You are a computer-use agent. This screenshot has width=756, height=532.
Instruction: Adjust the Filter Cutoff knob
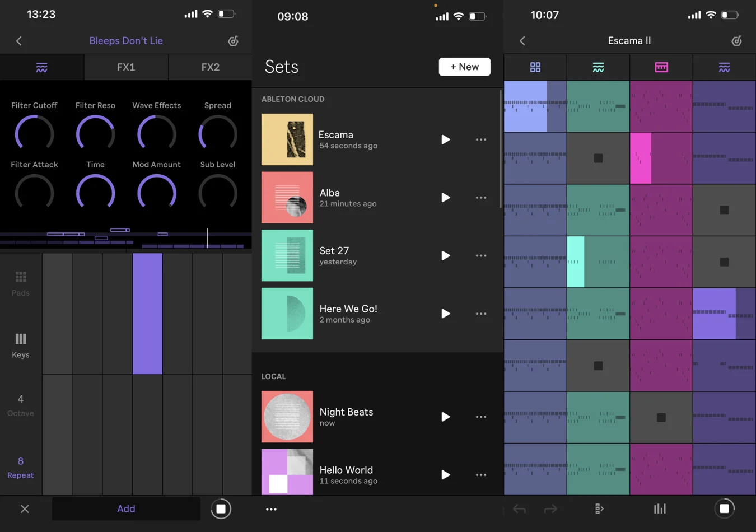point(34,133)
